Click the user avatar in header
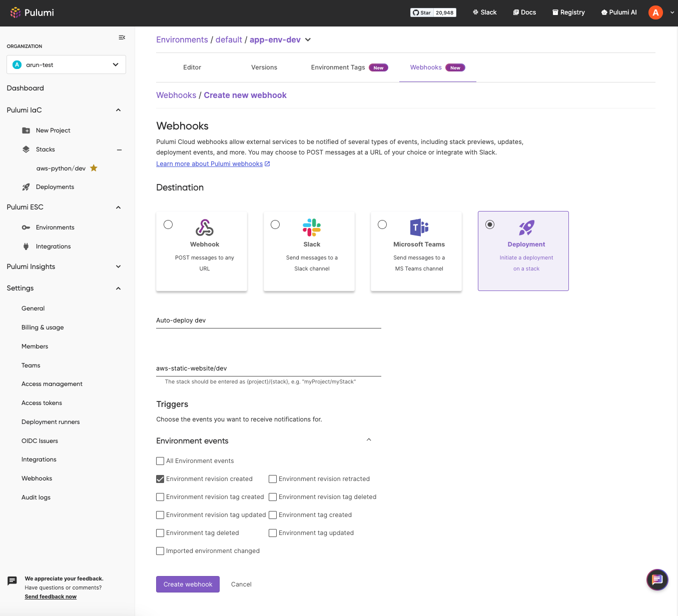Image resolution: width=678 pixels, height=616 pixels. (x=655, y=12)
